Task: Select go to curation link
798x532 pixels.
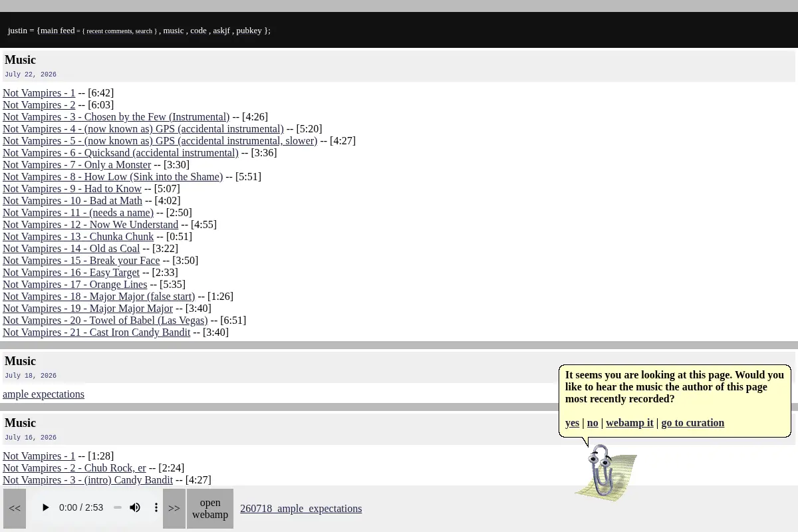Action: coord(692,423)
